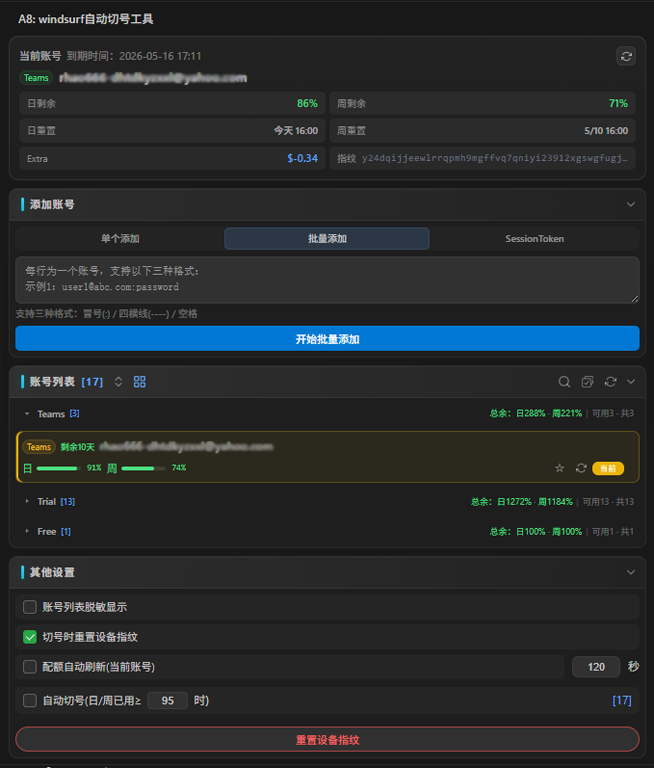Enable 自动切号 checkbox
The height and width of the screenshot is (768, 654).
pos(30,701)
